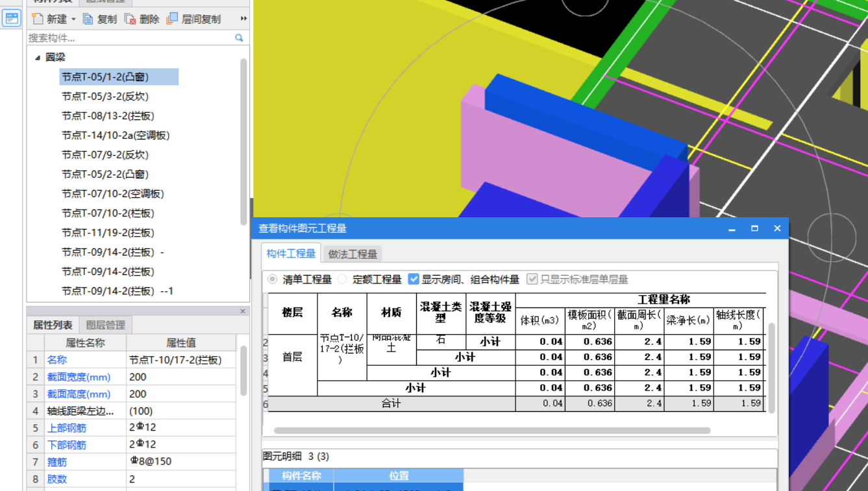
Task: Open the 新建 dropdown arrow
Action: tap(73, 19)
